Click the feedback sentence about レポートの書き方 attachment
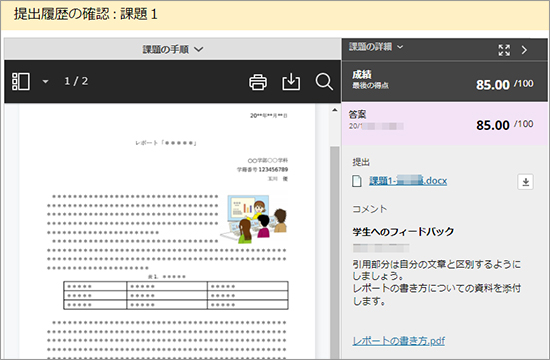This screenshot has height=360, width=550. (x=436, y=294)
